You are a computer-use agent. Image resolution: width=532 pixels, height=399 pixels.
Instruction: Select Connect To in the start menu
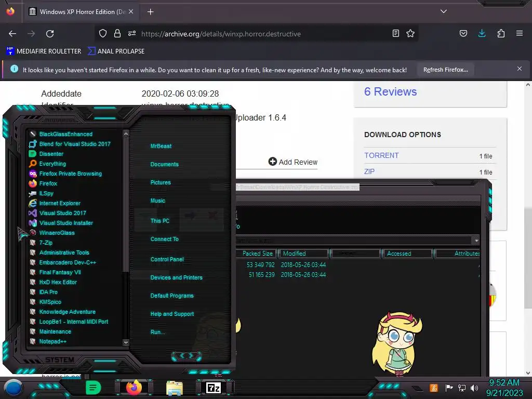(x=165, y=239)
